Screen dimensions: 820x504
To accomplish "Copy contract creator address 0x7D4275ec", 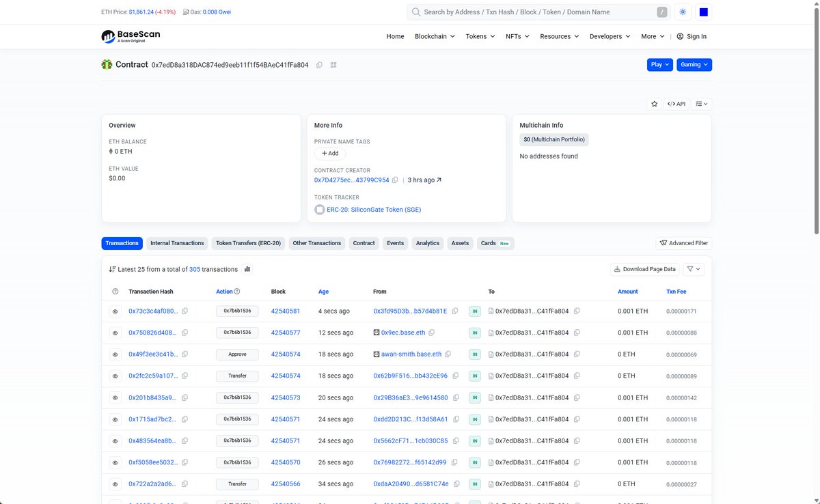I will (395, 180).
